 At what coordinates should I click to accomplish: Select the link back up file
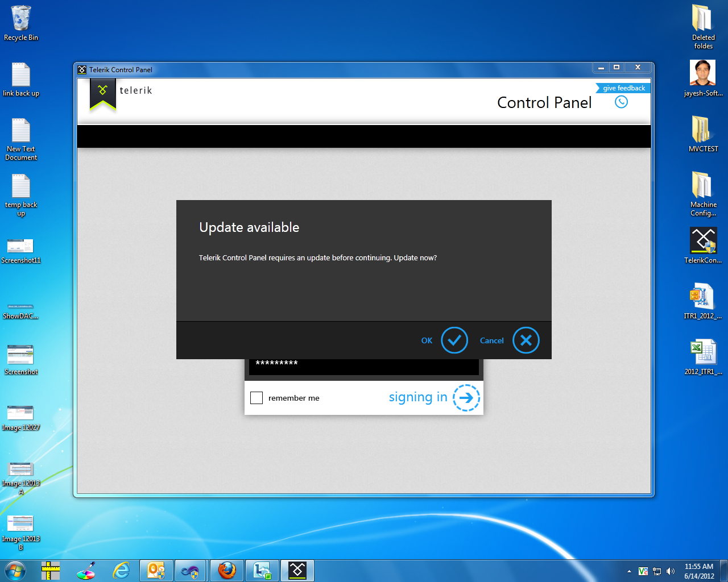click(x=21, y=80)
